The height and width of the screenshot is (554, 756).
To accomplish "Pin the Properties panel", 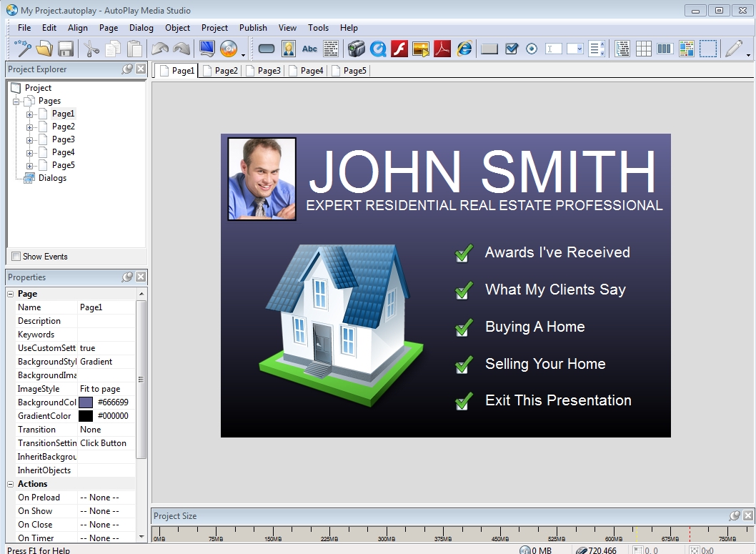I will pyautogui.click(x=127, y=277).
